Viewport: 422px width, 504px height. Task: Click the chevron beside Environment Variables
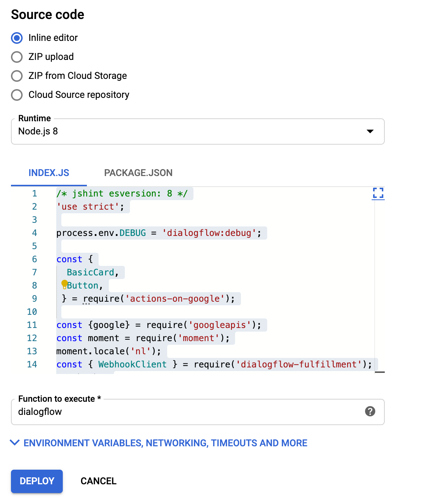(x=15, y=443)
